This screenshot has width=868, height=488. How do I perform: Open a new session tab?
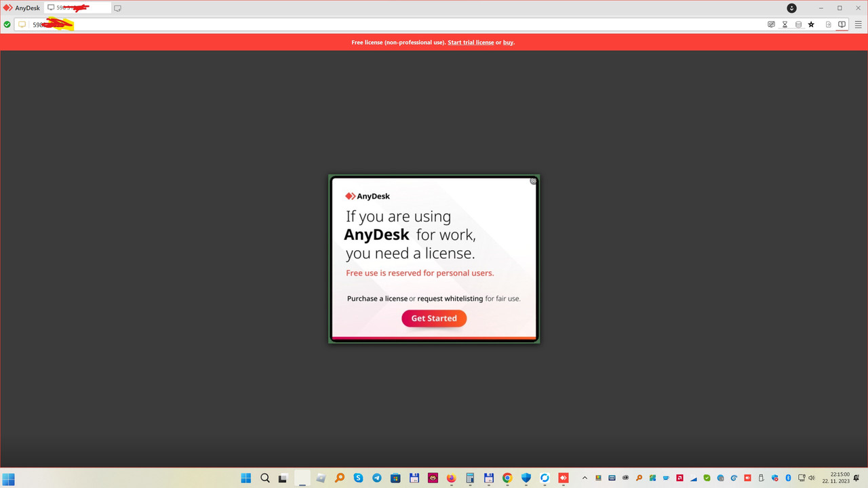pos(117,8)
